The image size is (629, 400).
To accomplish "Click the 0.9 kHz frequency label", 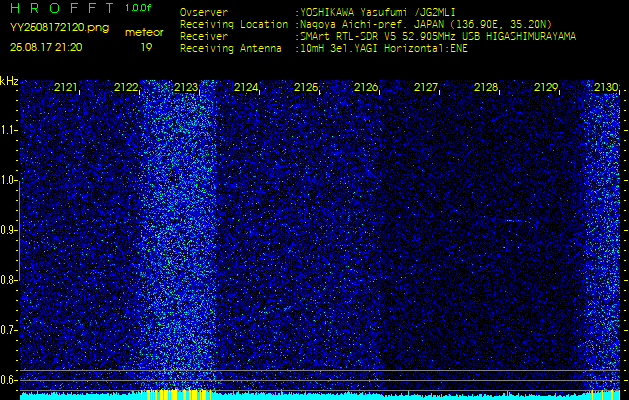I will pos(7,230).
